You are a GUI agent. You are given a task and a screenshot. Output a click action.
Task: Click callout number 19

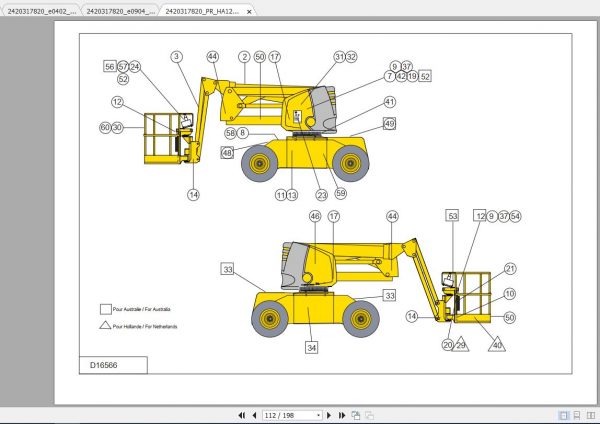point(412,76)
